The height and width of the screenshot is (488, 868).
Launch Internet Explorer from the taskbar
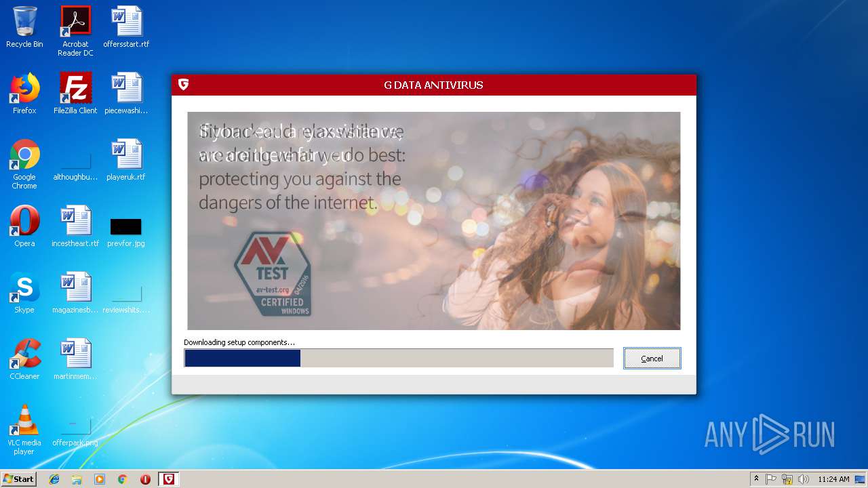pyautogui.click(x=54, y=479)
